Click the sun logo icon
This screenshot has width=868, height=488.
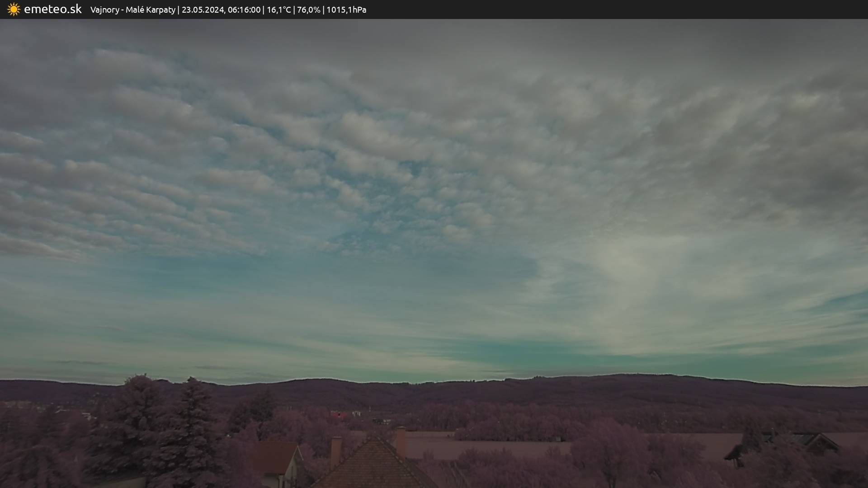14,9
